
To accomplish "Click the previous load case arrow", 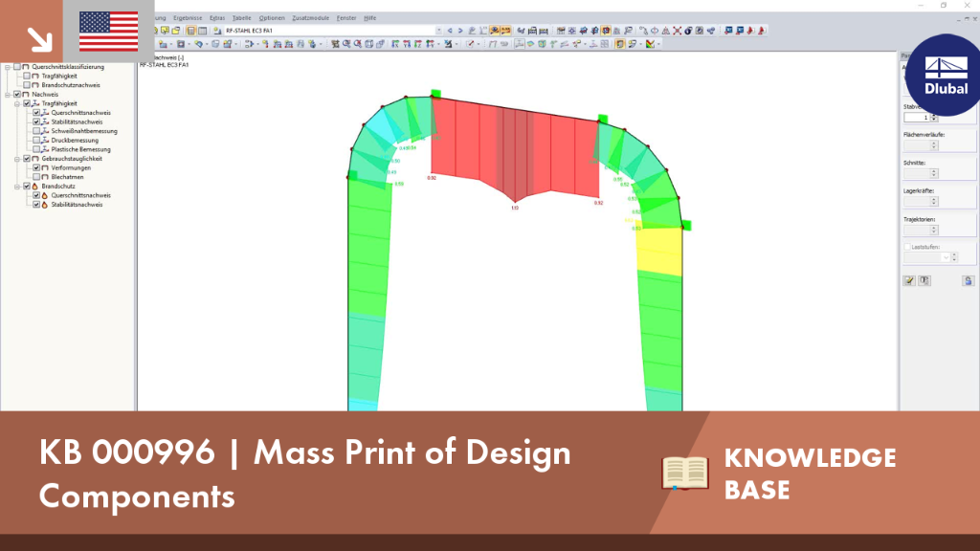I will pyautogui.click(x=450, y=31).
